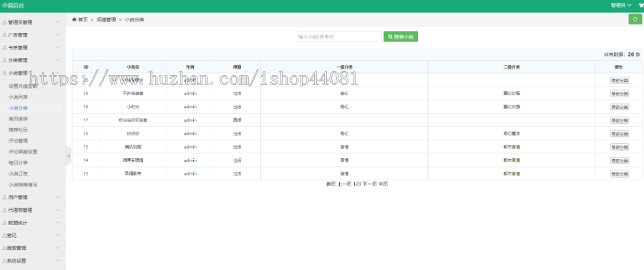
Task: Select the 小说分类 sidebar item
Action: click(18, 108)
